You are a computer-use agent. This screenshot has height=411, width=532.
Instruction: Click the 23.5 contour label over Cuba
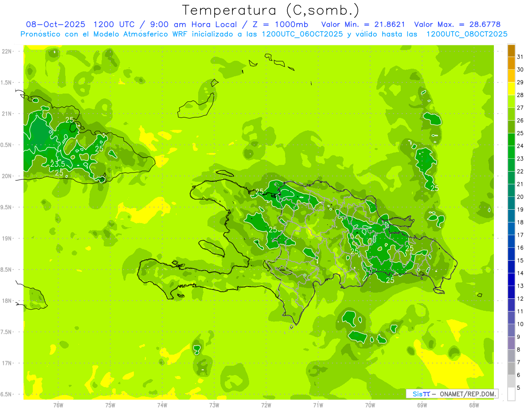click(58, 164)
